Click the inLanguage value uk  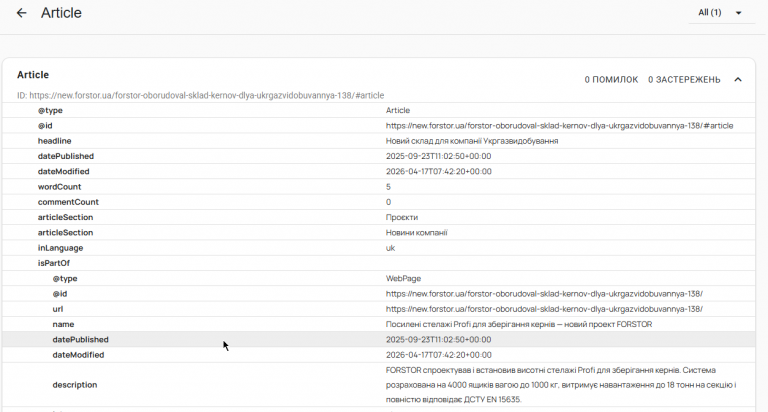(390, 247)
